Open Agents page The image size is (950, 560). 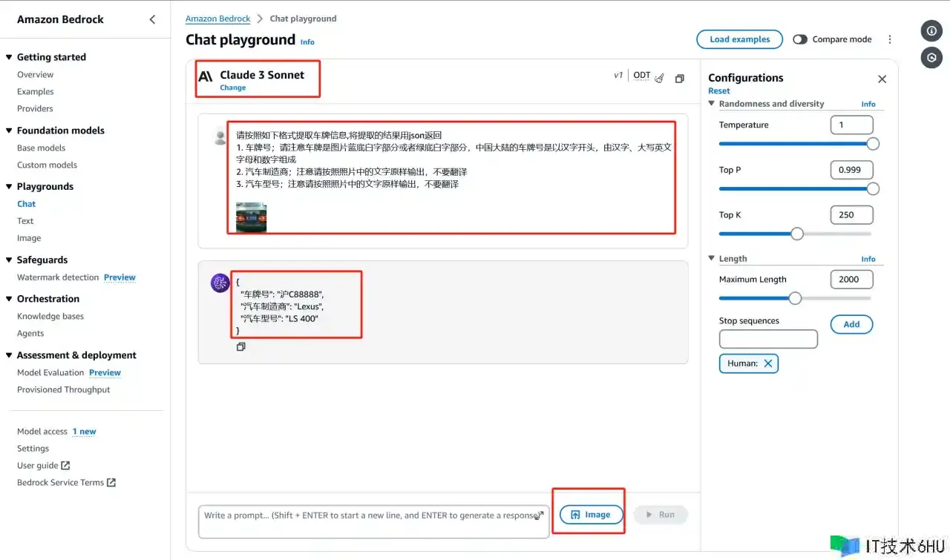[30, 333]
